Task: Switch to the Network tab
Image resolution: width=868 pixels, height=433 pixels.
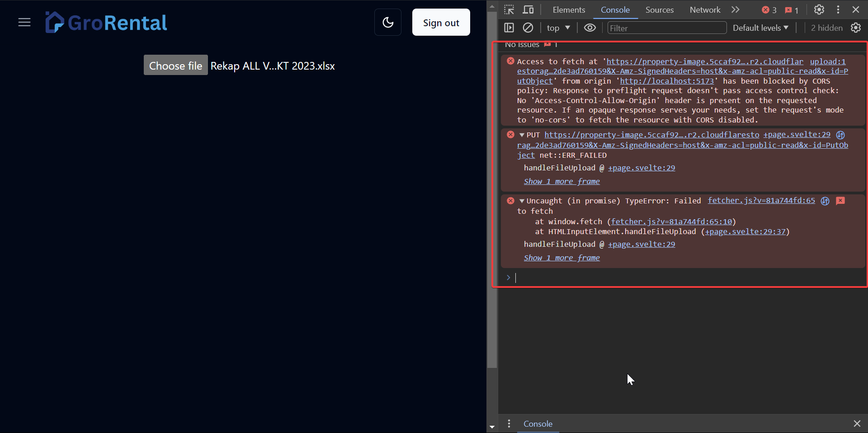Action: pyautogui.click(x=705, y=9)
